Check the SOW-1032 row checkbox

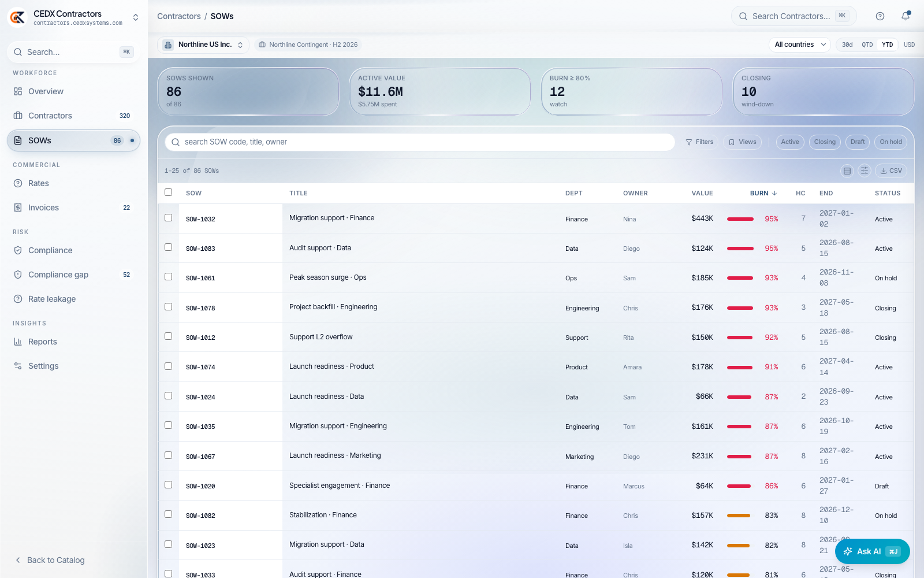click(x=169, y=218)
